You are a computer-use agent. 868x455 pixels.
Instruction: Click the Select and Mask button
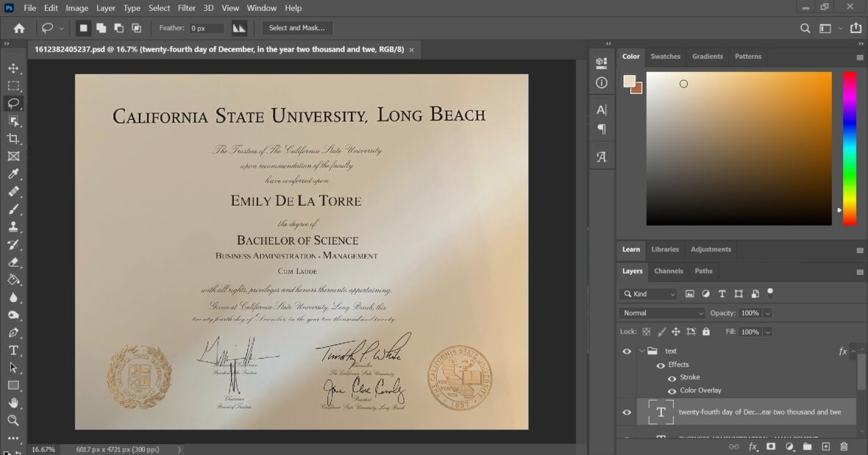coord(296,28)
